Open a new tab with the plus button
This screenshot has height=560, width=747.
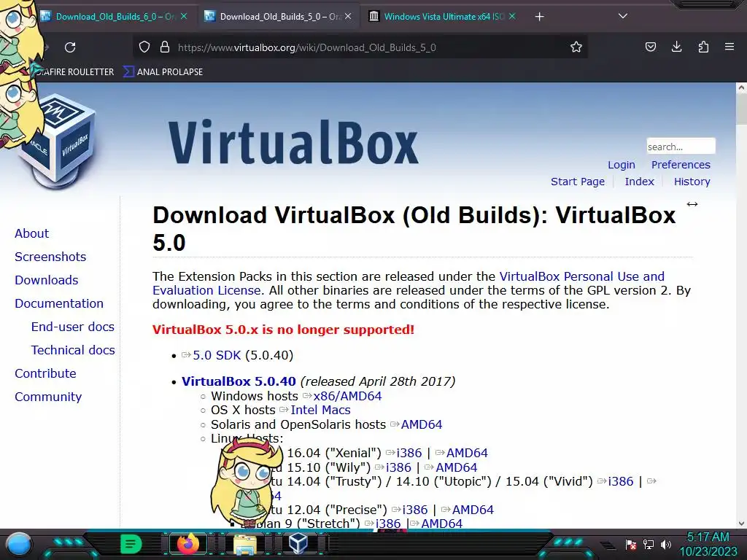click(x=539, y=17)
